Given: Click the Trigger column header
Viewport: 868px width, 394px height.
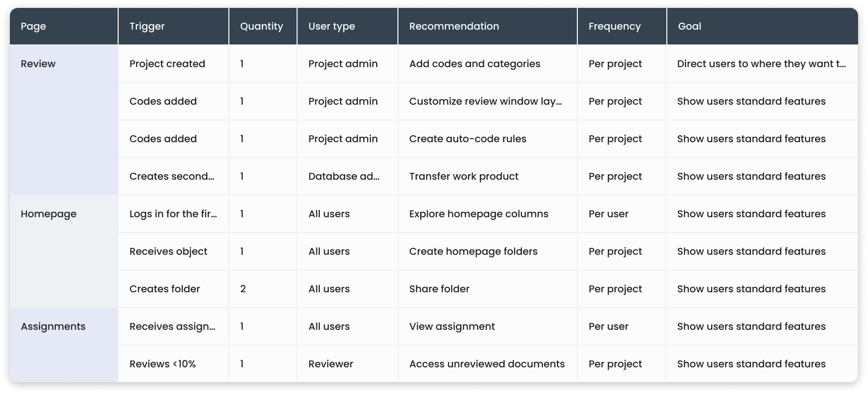Looking at the screenshot, I should [x=174, y=26].
